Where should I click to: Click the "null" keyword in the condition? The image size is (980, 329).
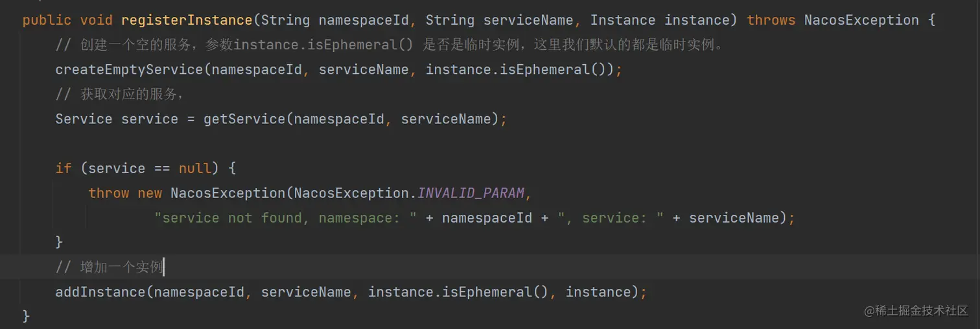[195, 168]
